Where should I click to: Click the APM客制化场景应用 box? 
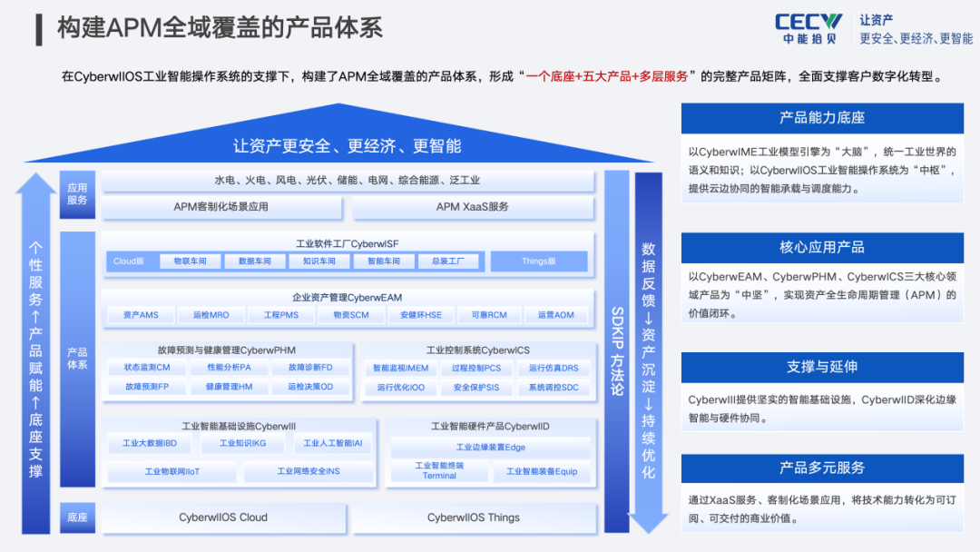point(221,207)
